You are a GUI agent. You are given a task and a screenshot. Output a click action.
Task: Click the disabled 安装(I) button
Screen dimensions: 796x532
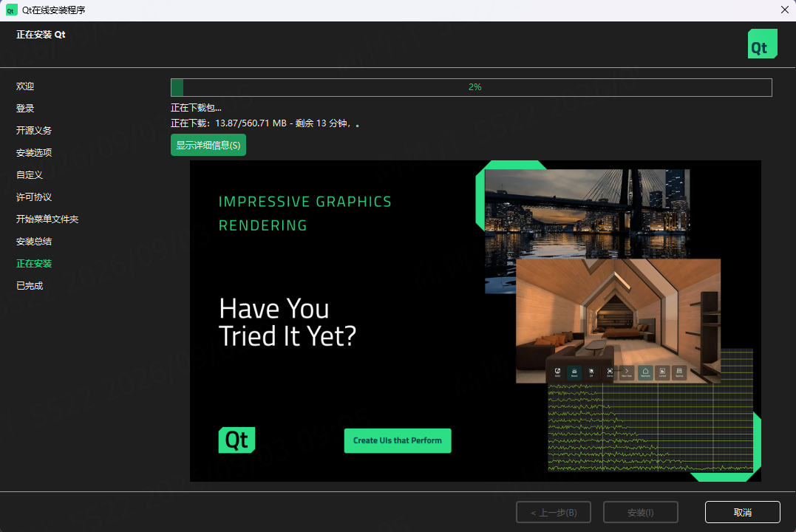pos(640,512)
